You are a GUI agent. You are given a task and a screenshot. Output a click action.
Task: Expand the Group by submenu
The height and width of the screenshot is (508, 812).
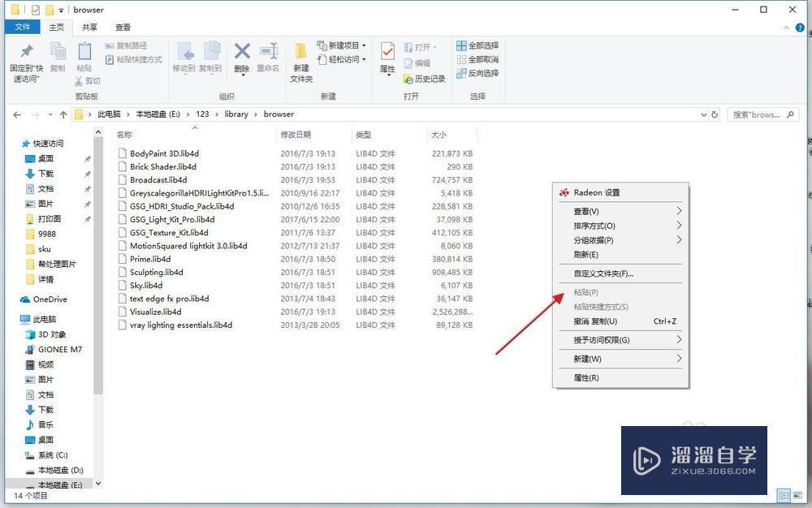[x=620, y=240]
